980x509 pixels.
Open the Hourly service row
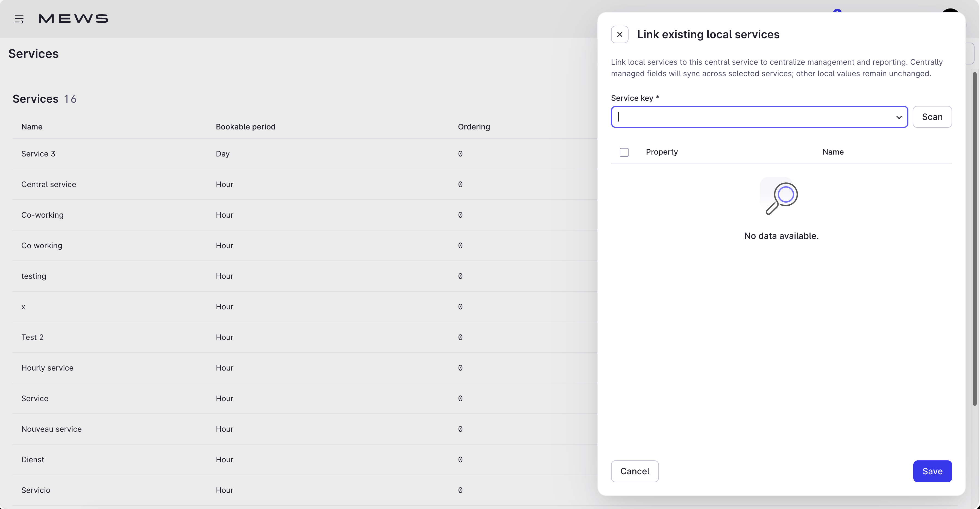point(305,368)
